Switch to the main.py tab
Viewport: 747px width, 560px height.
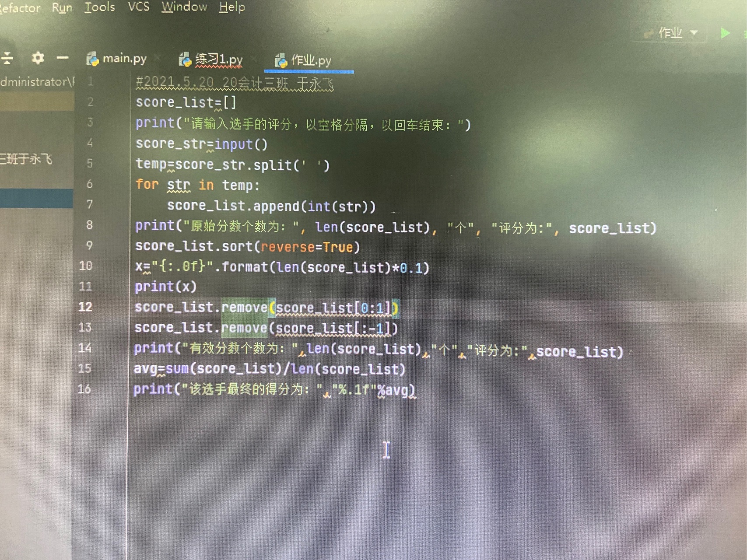pyautogui.click(x=124, y=59)
